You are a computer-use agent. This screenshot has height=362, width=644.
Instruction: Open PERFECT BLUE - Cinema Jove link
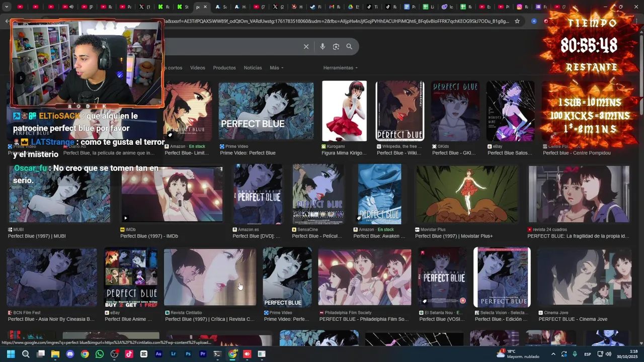click(x=573, y=319)
